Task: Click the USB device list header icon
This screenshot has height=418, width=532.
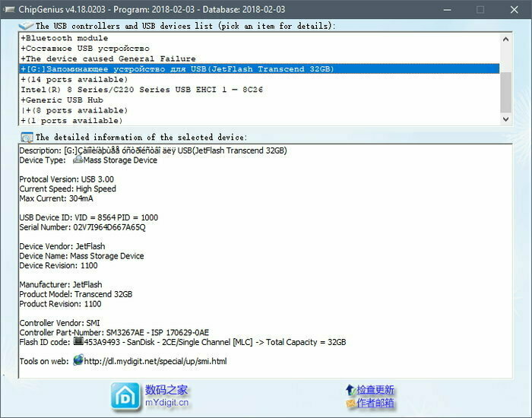Action: (26, 25)
